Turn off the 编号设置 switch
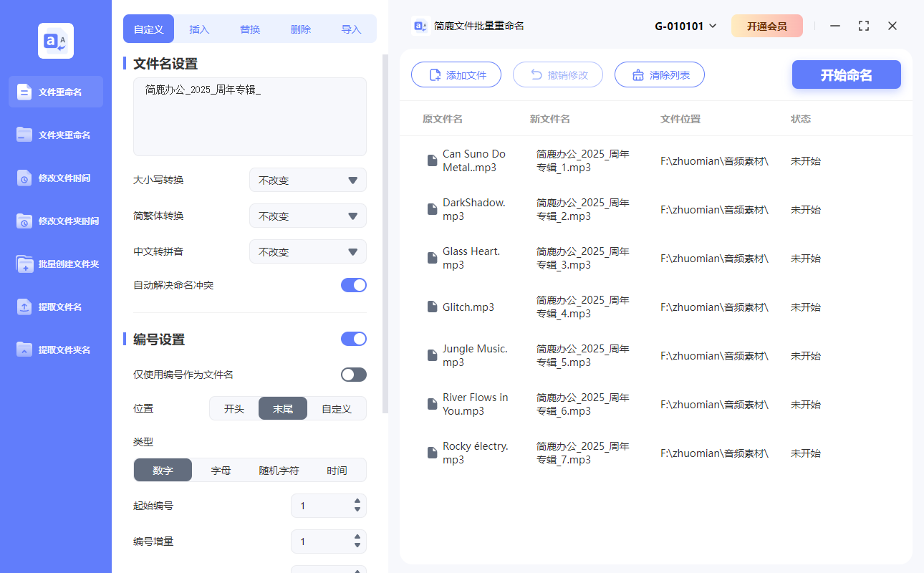The height and width of the screenshot is (573, 924). [x=353, y=338]
